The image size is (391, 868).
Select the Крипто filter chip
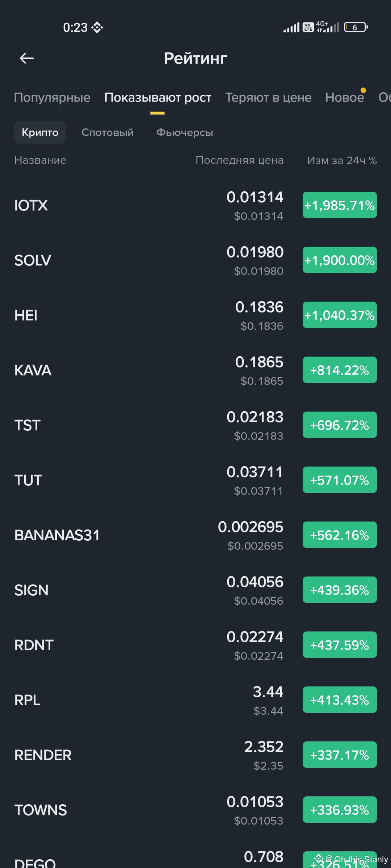tap(40, 132)
